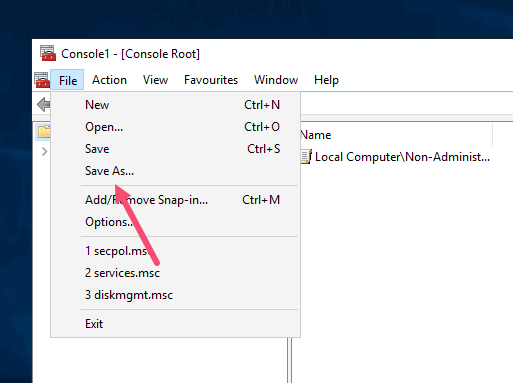513x383 pixels.
Task: Click the MMC console icon in title bar
Action: click(x=48, y=53)
